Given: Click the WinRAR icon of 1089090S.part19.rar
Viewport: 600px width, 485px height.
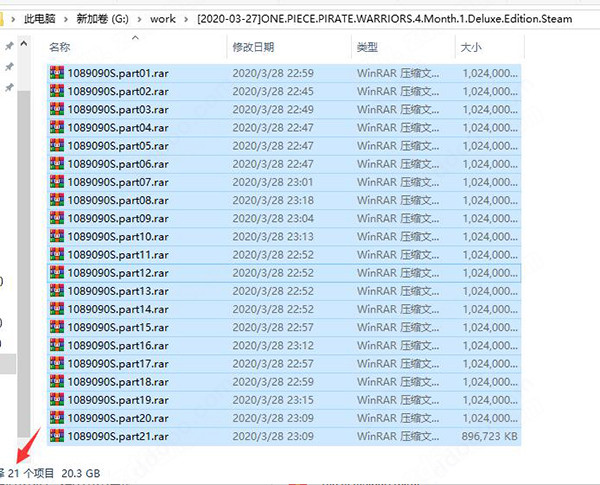Looking at the screenshot, I should (x=57, y=399).
